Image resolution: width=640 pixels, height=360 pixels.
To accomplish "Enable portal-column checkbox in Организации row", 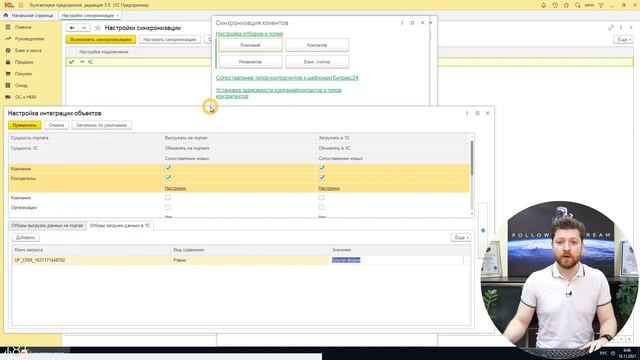I will (x=168, y=207).
